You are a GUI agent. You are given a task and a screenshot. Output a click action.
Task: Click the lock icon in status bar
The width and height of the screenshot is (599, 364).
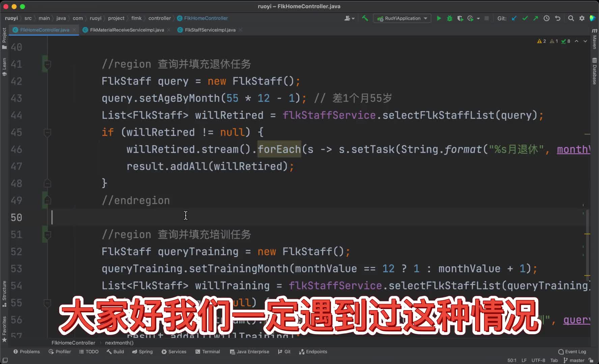591,360
